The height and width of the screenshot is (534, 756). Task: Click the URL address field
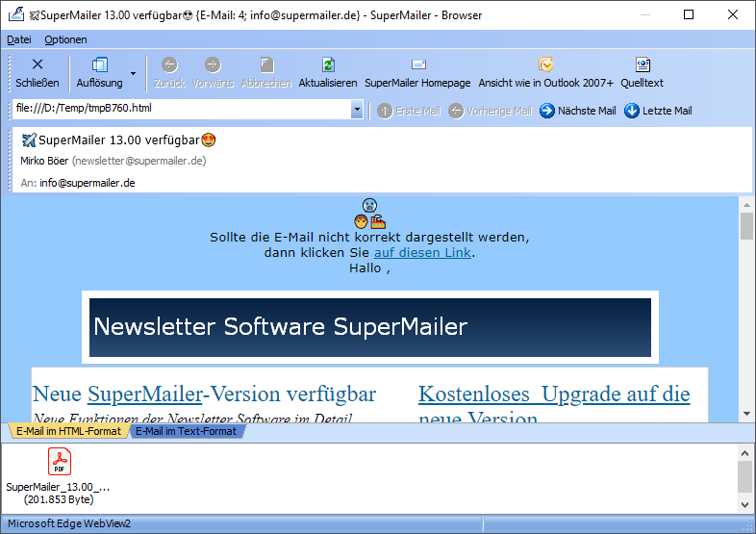182,109
